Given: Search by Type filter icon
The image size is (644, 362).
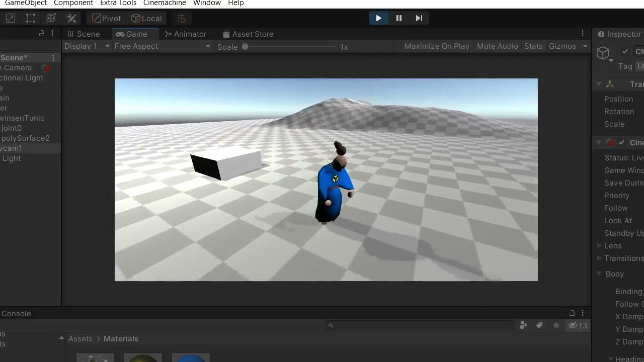Looking at the screenshot, I should pyautogui.click(x=523, y=326).
